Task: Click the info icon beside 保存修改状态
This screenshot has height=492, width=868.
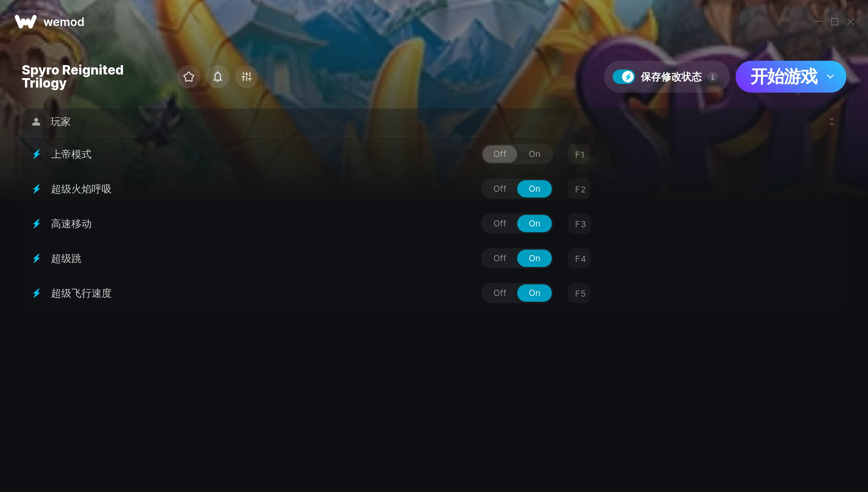Action: (712, 77)
